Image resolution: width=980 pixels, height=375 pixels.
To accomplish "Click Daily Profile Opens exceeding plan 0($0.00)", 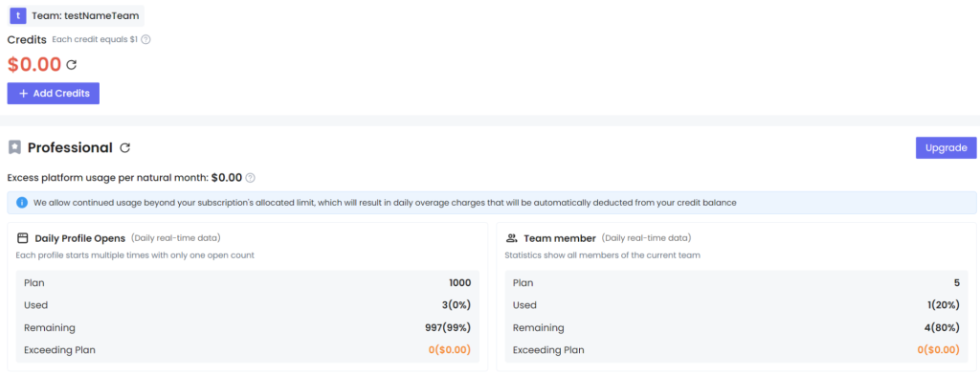I will tap(450, 350).
